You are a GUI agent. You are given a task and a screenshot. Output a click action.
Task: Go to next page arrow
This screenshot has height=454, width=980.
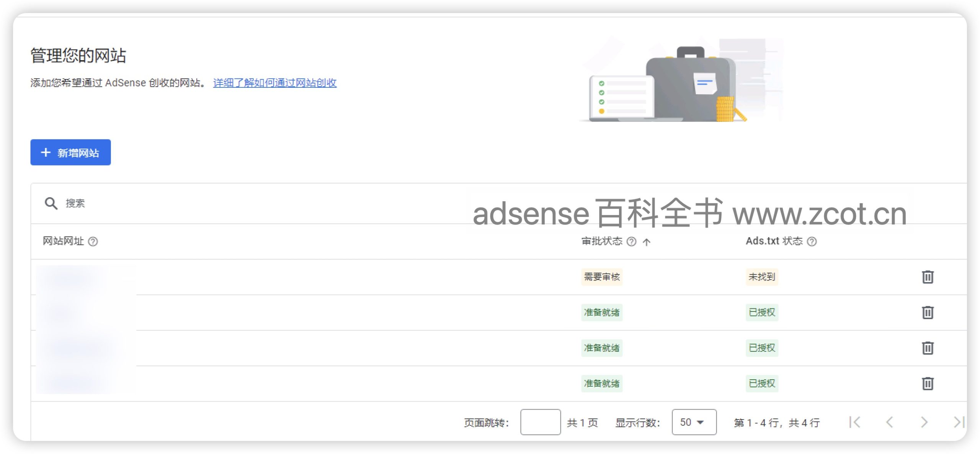coord(924,422)
